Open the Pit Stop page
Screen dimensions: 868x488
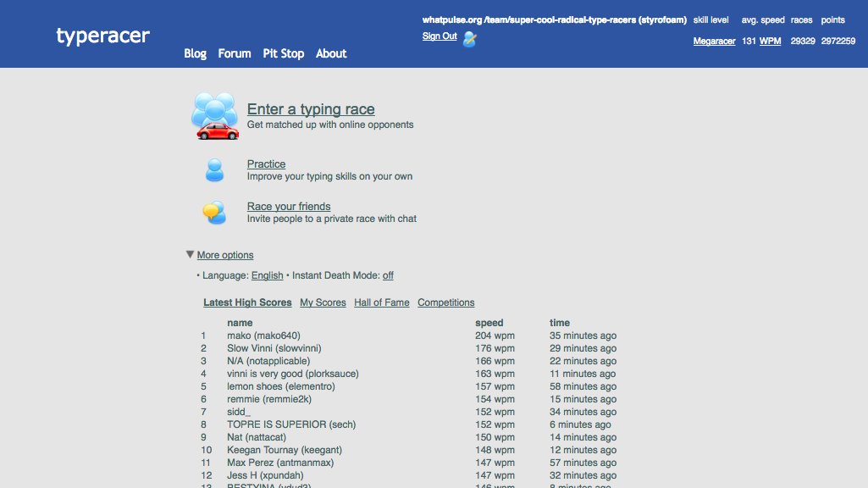[283, 53]
